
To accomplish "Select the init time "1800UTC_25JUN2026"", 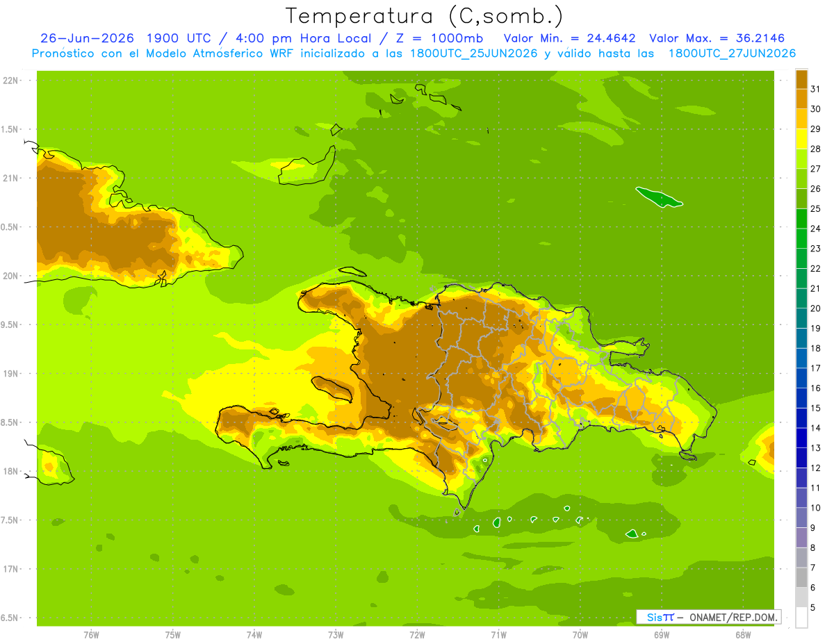I will [473, 53].
